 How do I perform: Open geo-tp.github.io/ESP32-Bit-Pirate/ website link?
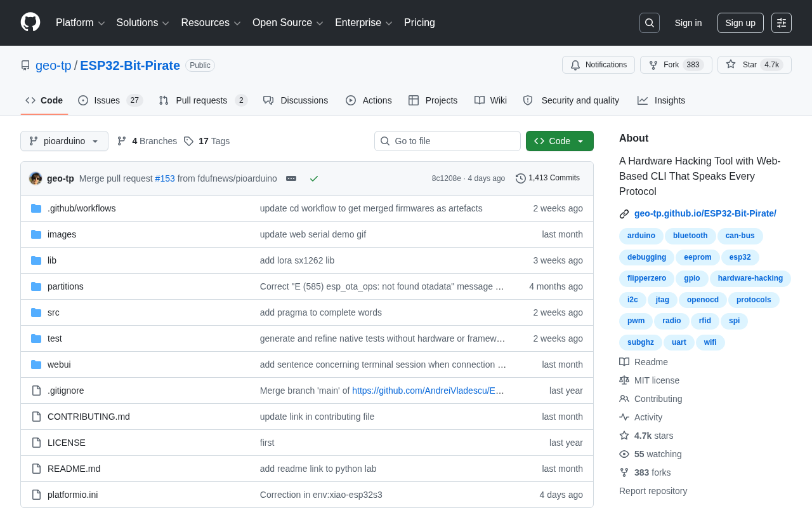click(x=705, y=213)
